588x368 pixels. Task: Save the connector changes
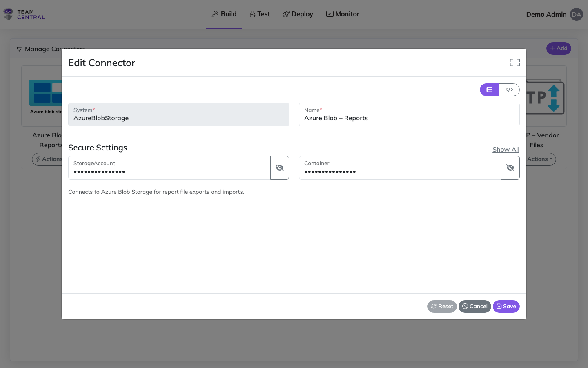[506, 306]
